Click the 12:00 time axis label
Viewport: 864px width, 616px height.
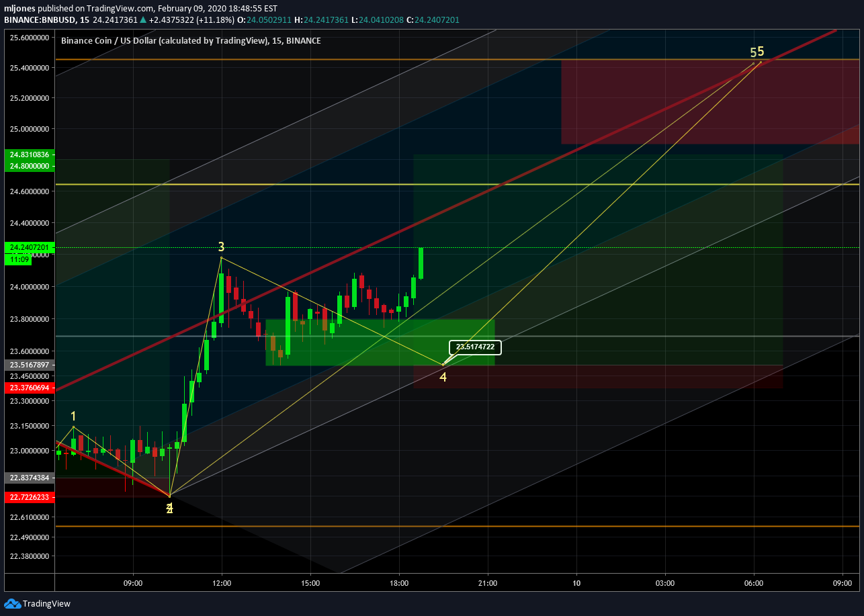click(222, 583)
